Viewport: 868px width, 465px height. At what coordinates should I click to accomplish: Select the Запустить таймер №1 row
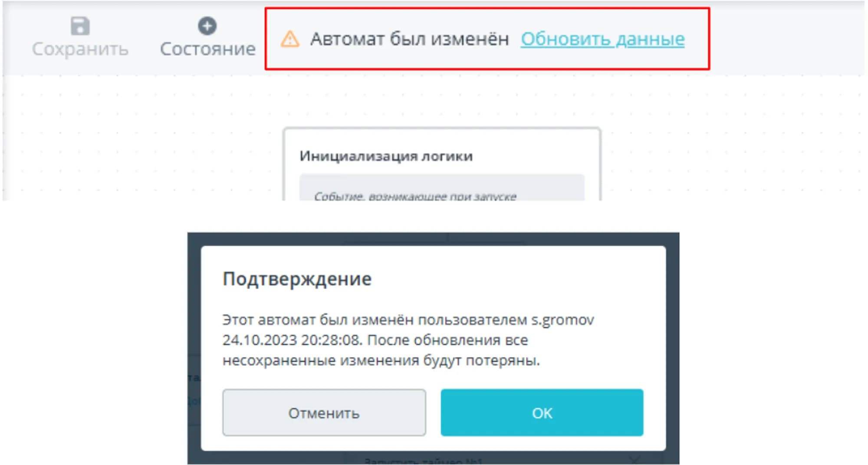point(423,461)
